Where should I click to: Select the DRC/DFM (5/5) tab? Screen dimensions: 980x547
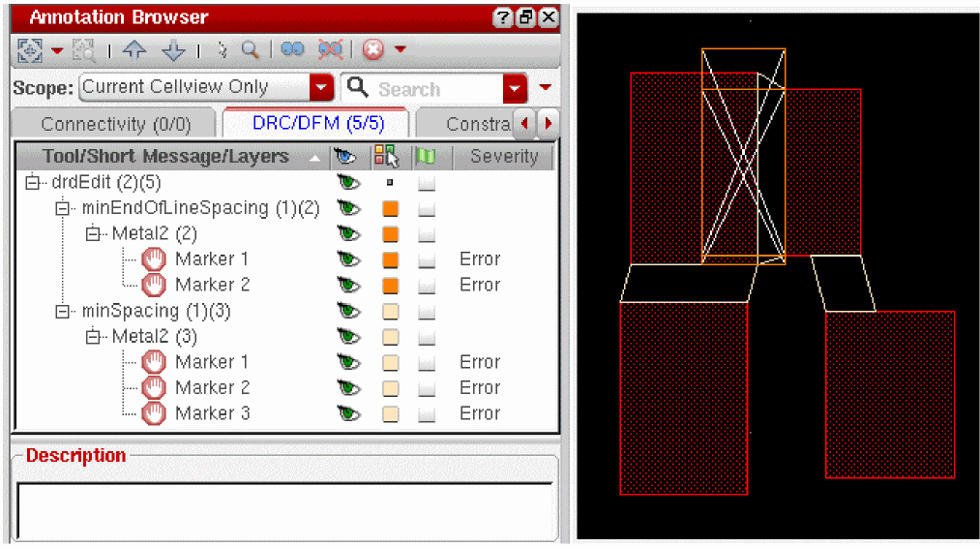click(317, 124)
